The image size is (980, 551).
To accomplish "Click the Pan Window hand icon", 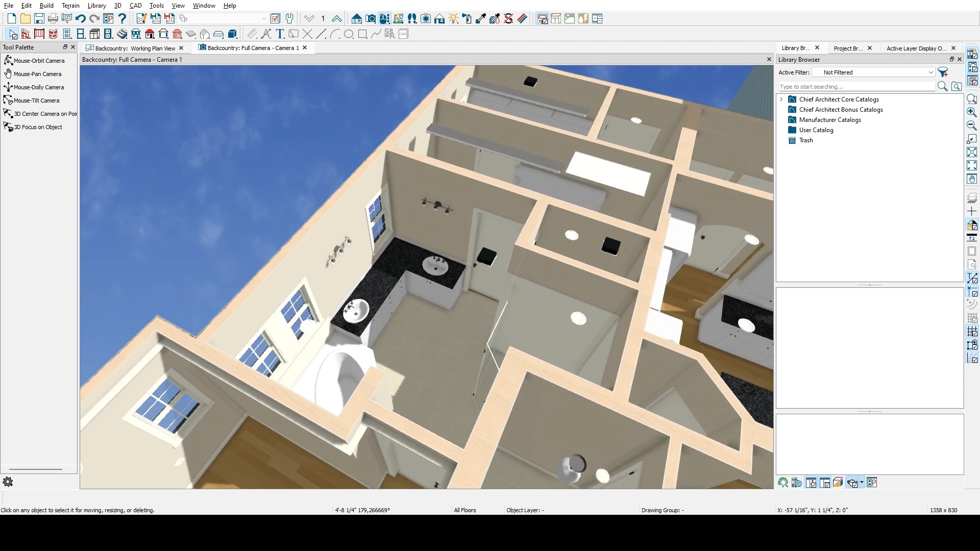I will pos(972,179).
